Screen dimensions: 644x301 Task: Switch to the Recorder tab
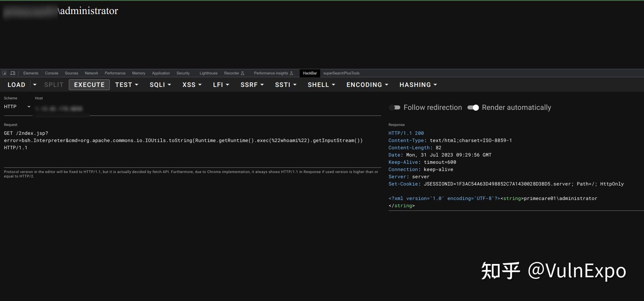pos(234,73)
